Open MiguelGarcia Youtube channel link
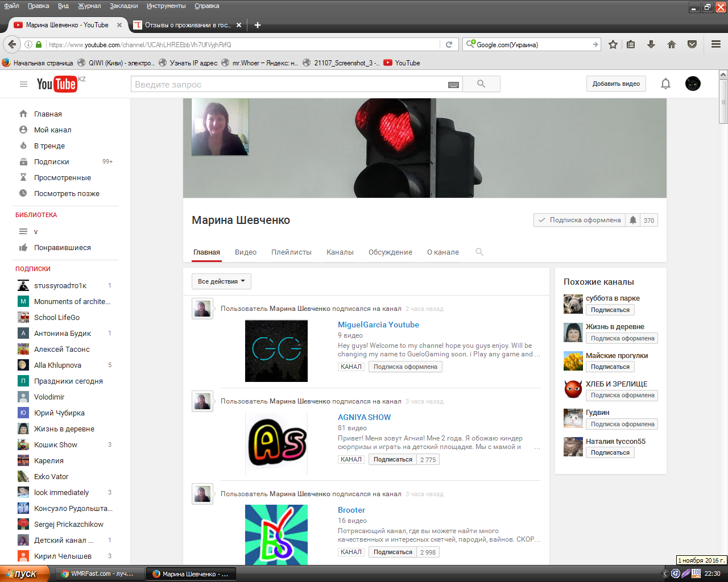Screen dimensions: 728x582 [x=378, y=325]
